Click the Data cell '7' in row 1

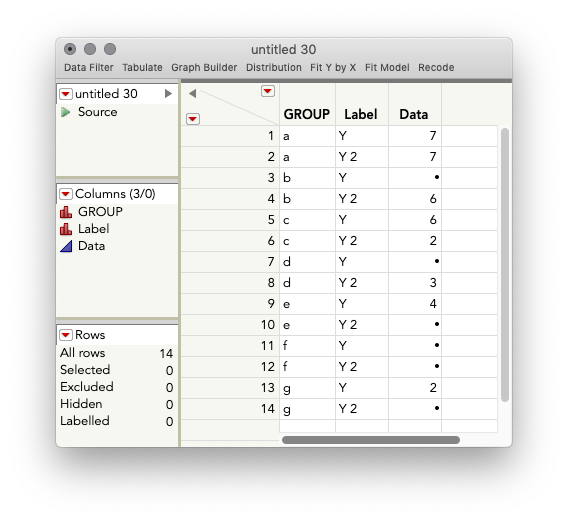(415, 136)
